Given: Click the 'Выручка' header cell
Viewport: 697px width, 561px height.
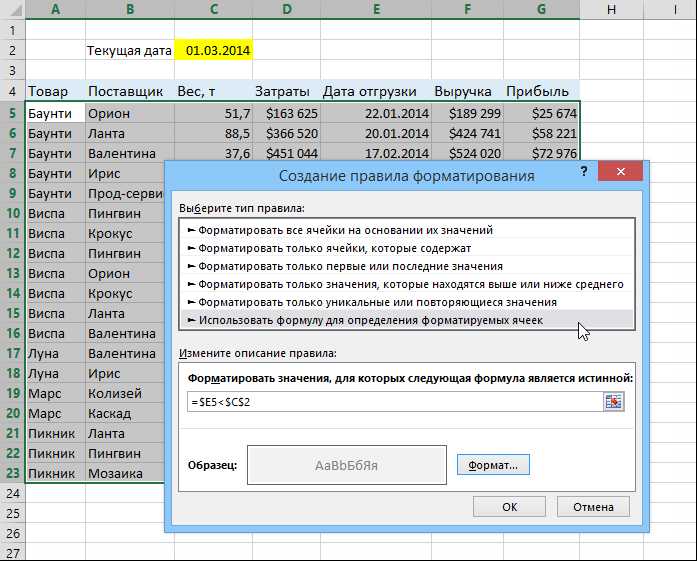Looking at the screenshot, I should point(467,91).
